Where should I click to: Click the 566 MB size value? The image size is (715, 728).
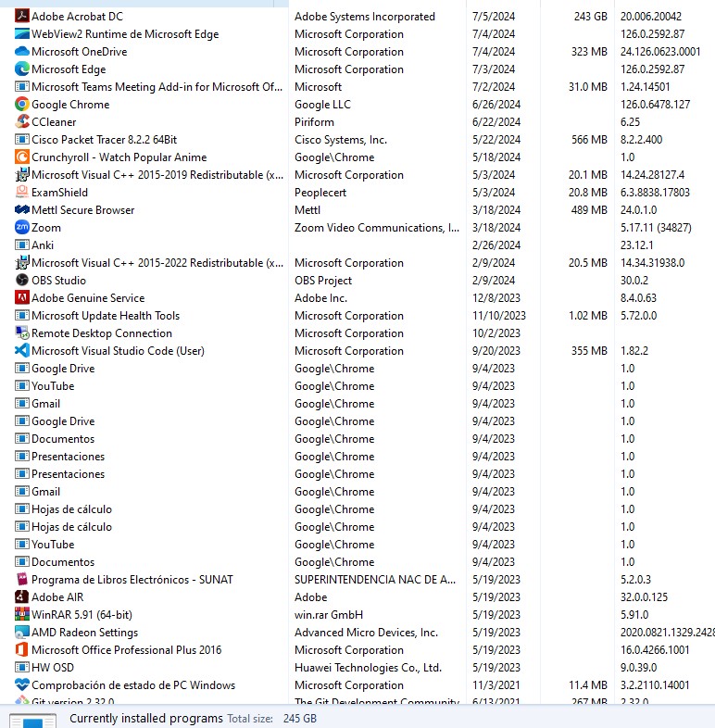(589, 140)
